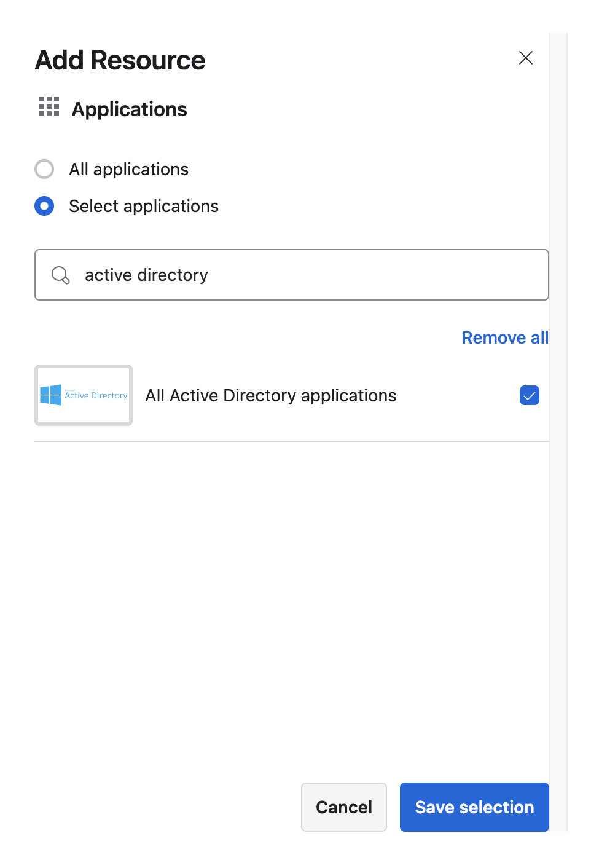Click the search text active directory
Viewport: 591px width, 868px height.
(x=146, y=275)
